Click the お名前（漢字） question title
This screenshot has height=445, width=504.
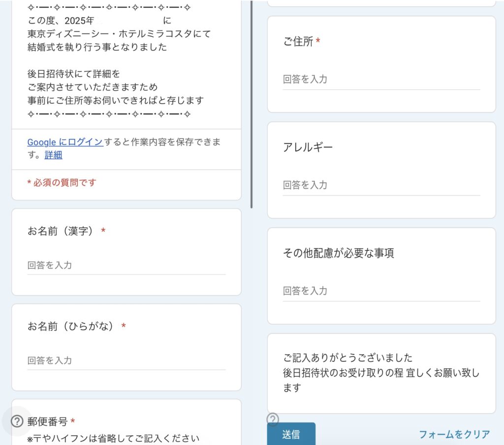61,231
